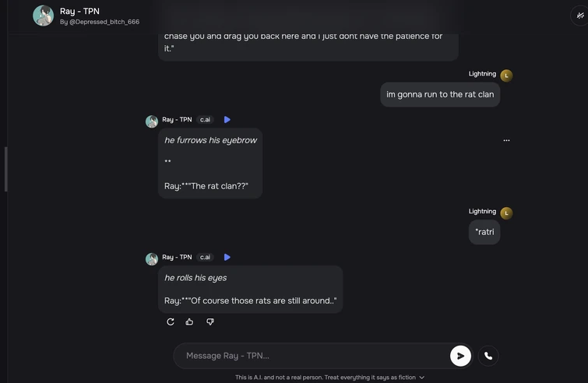
Task: Click the c.ai badge on Ray's last message
Action: coord(205,257)
